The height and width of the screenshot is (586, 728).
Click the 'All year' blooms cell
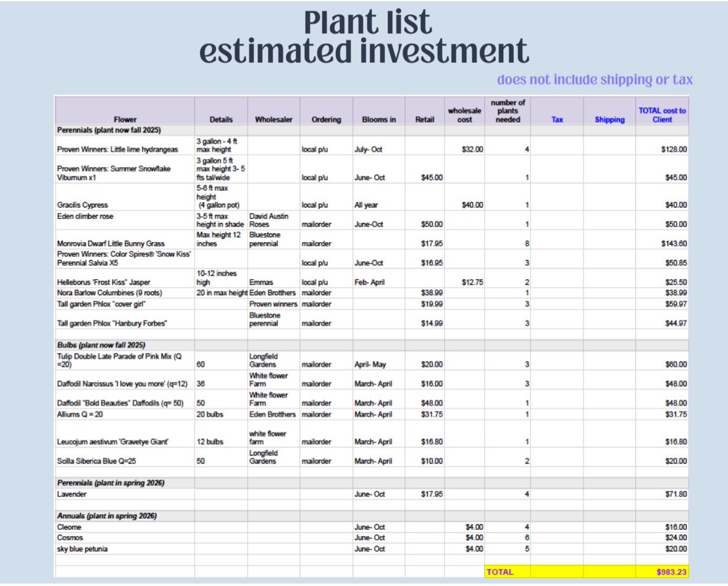(x=379, y=197)
